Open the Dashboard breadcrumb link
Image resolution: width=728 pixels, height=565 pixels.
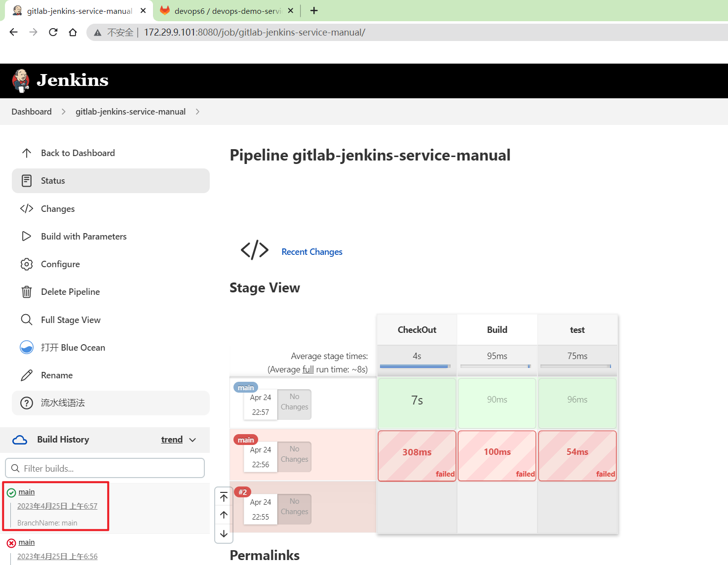coord(32,112)
